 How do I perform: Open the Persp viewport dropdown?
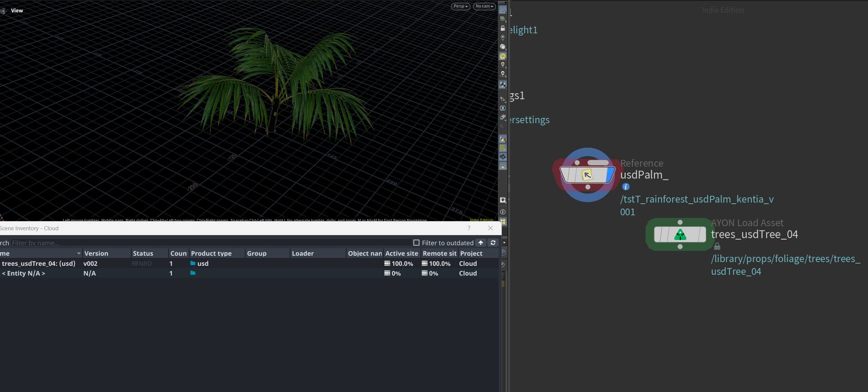click(461, 6)
